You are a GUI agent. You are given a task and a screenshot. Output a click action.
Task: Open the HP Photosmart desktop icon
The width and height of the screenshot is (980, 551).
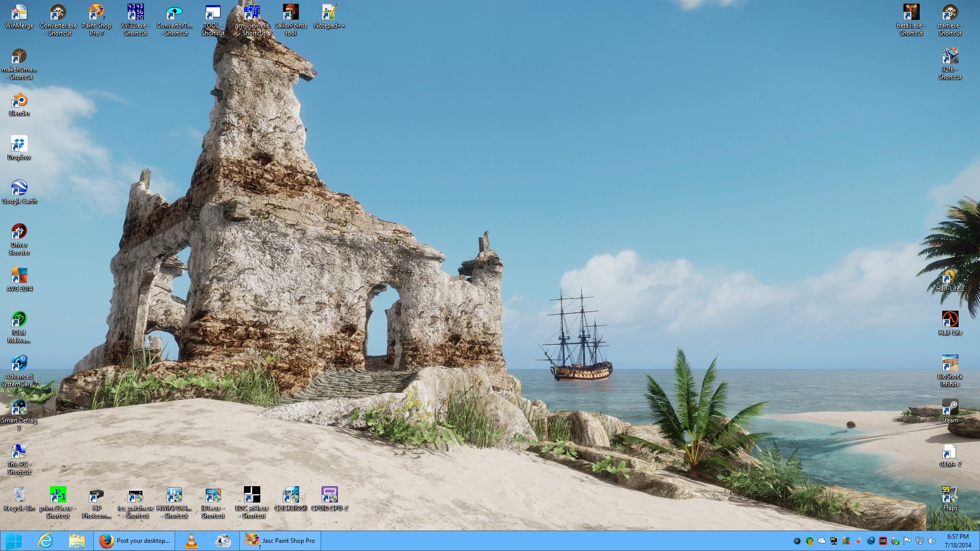pos(96,503)
